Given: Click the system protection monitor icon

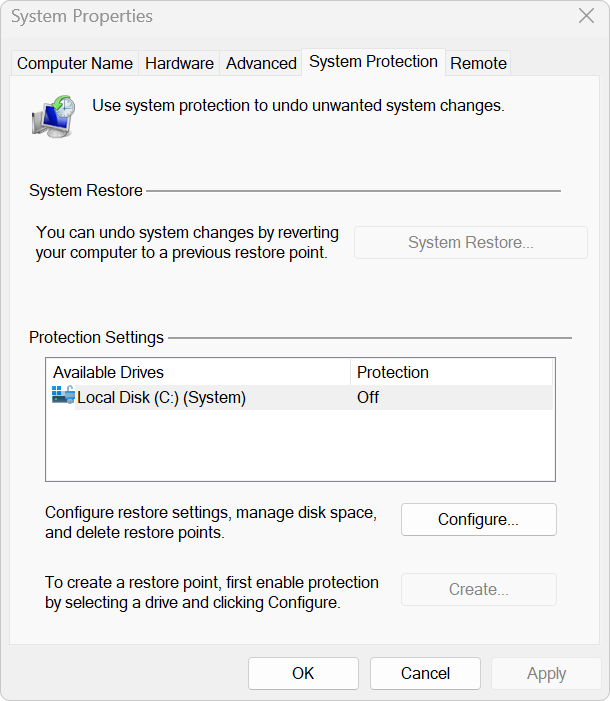Looking at the screenshot, I should click(54, 116).
